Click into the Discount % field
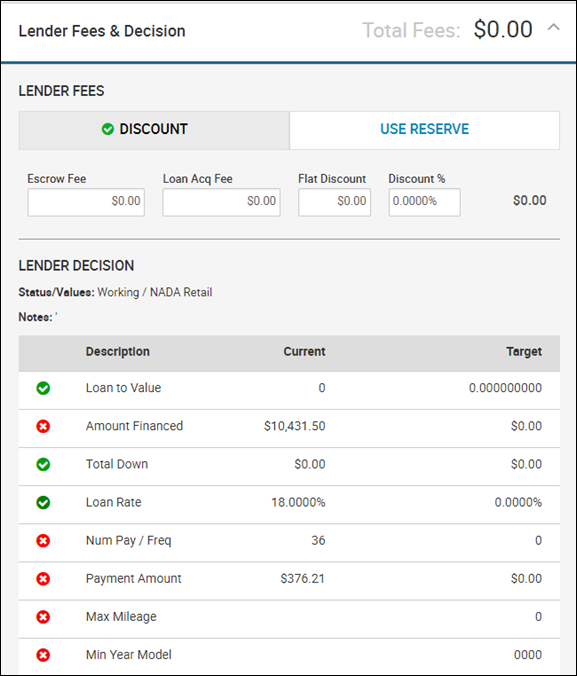The height and width of the screenshot is (676, 577). (424, 202)
